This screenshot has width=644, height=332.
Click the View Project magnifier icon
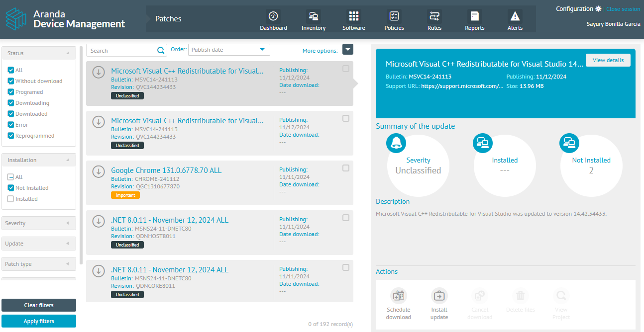(561, 296)
